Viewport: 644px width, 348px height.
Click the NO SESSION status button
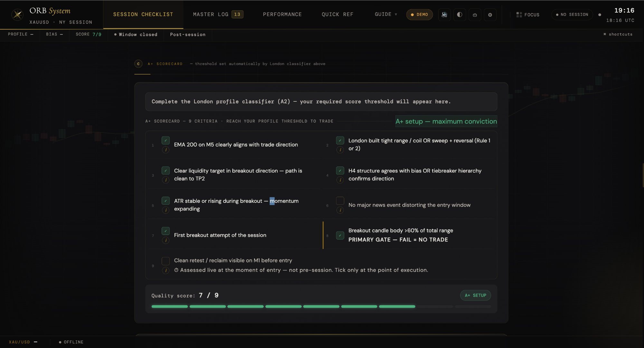pyautogui.click(x=572, y=14)
